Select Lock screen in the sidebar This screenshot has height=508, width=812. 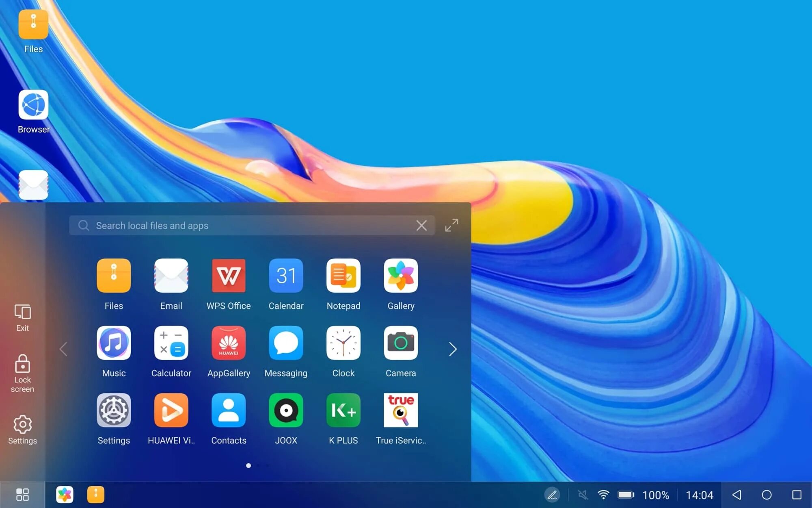tap(22, 373)
